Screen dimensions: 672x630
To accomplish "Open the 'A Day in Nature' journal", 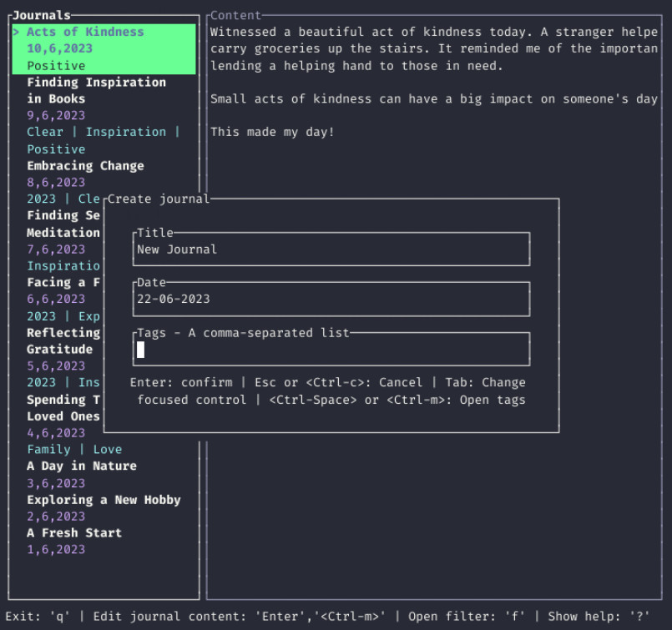I will [x=81, y=466].
